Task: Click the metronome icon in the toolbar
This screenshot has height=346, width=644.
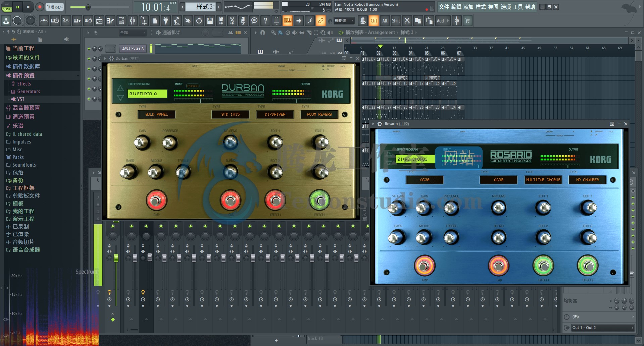Action: 44,21
